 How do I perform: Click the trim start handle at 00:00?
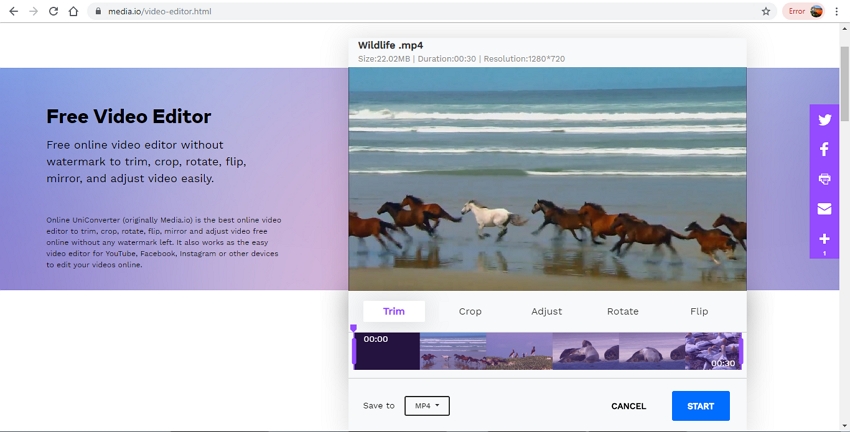354,350
